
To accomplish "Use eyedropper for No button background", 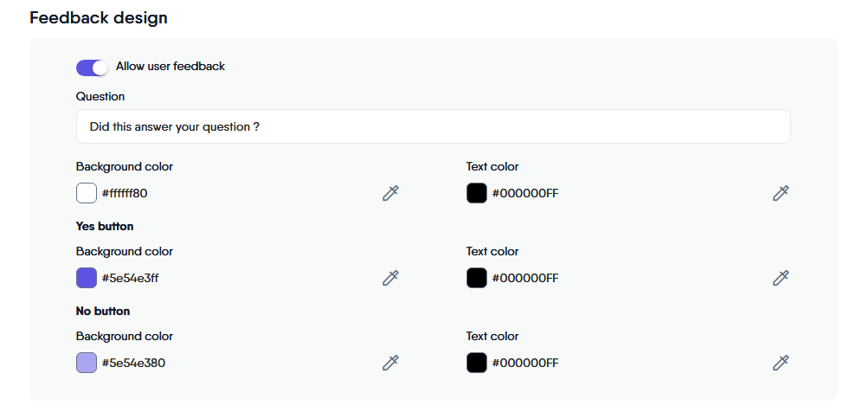I will tap(390, 363).
